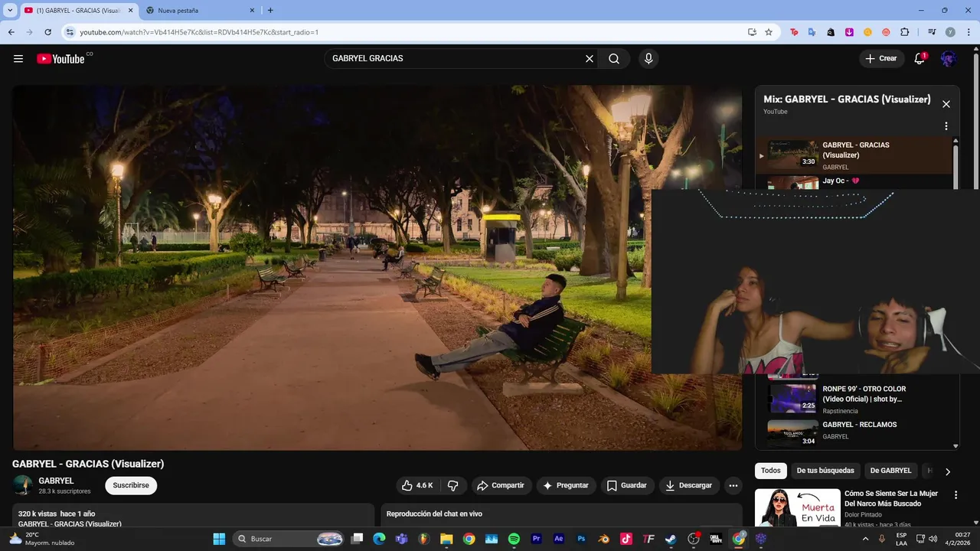Open Steam from the taskbar

(x=671, y=539)
